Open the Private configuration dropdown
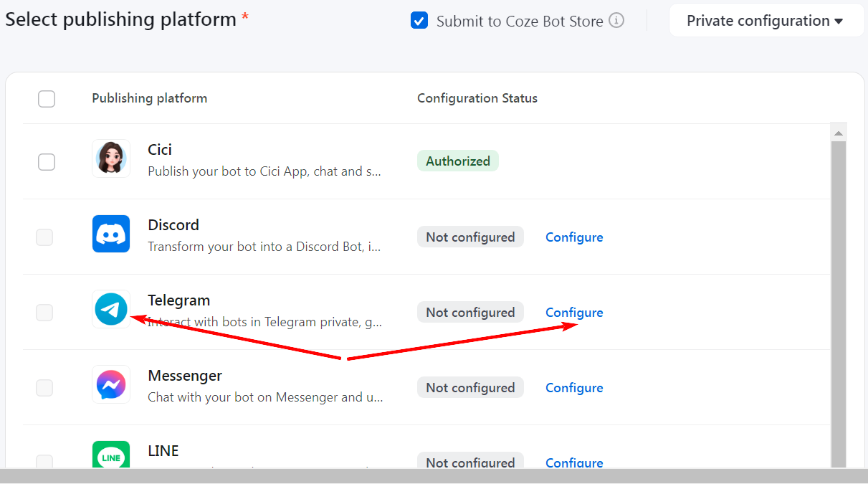Screen dimensions: 868x484 point(766,21)
